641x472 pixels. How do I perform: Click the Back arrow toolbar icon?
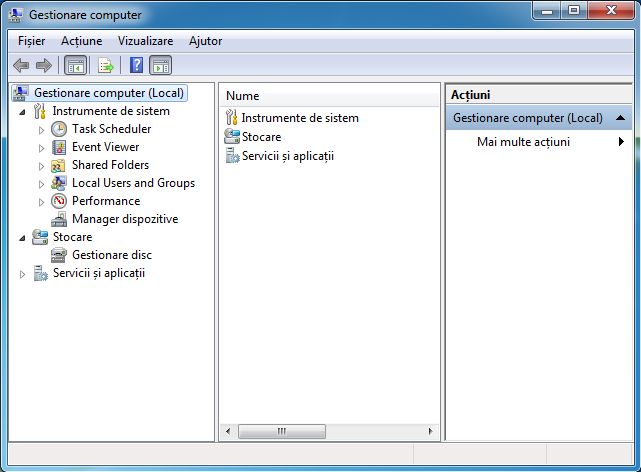[x=21, y=65]
